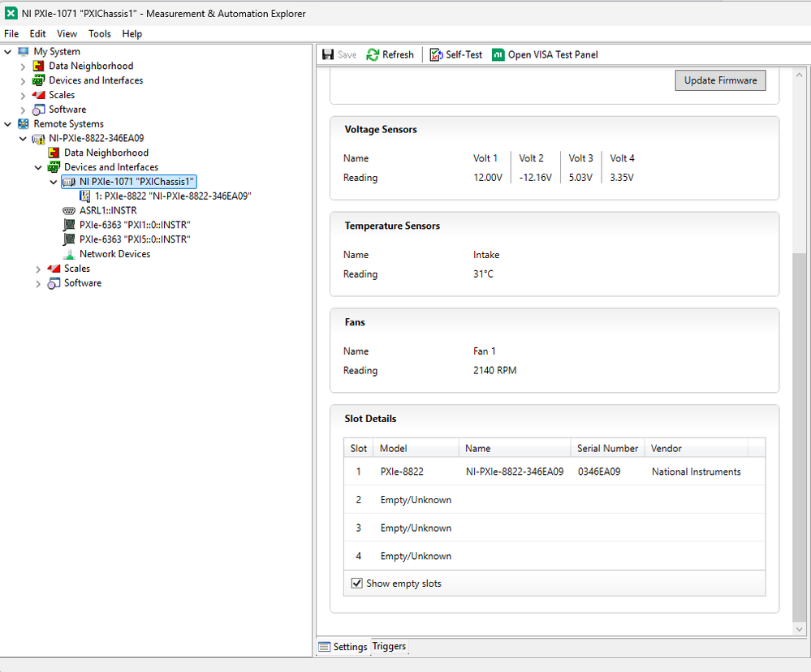Expand Scales under the remote system

pos(38,269)
